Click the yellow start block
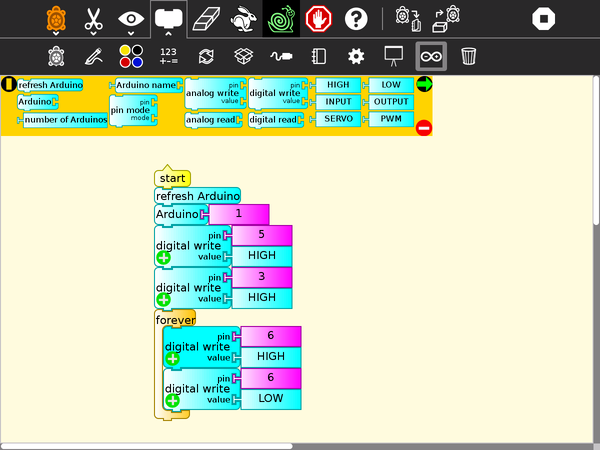This screenshot has width=600, height=450. [x=172, y=178]
